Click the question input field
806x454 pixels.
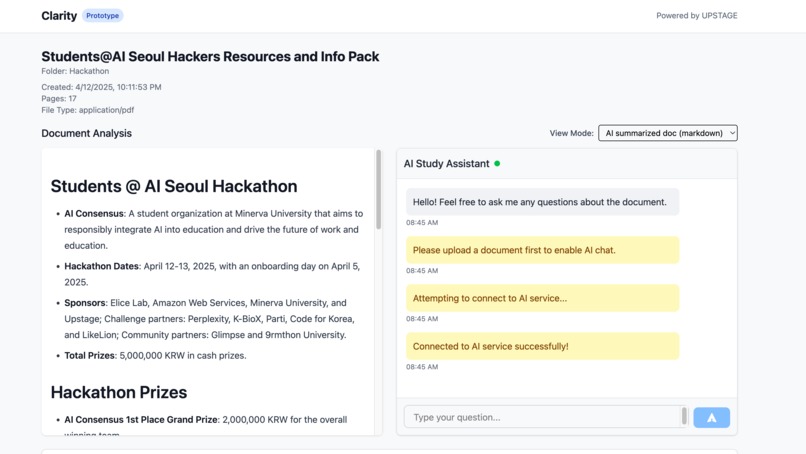point(542,417)
